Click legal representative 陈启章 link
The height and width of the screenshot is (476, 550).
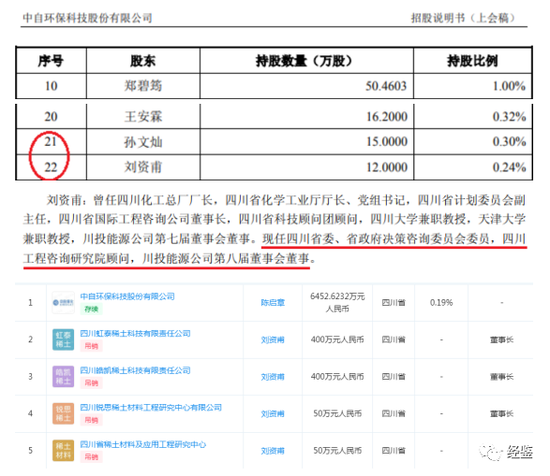pos(273,303)
